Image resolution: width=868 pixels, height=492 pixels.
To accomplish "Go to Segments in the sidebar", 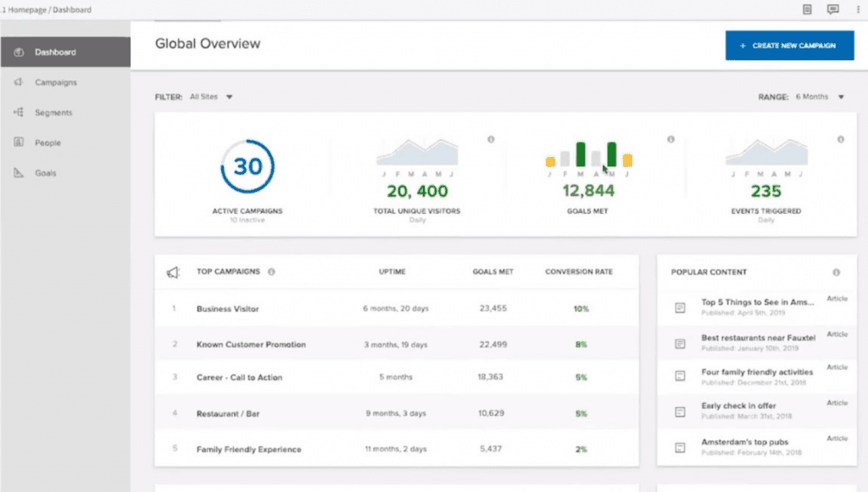I will tap(53, 113).
